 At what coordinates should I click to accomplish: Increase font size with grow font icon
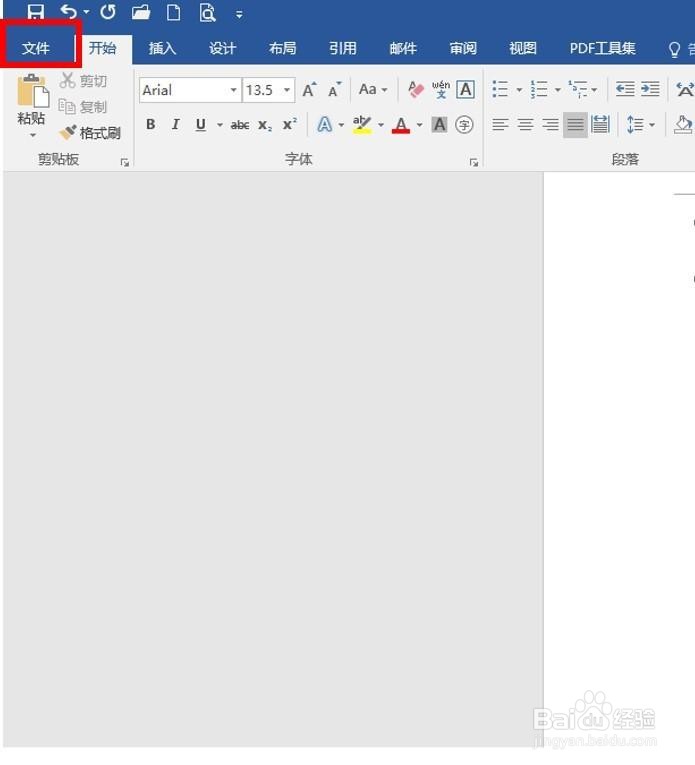coord(310,90)
